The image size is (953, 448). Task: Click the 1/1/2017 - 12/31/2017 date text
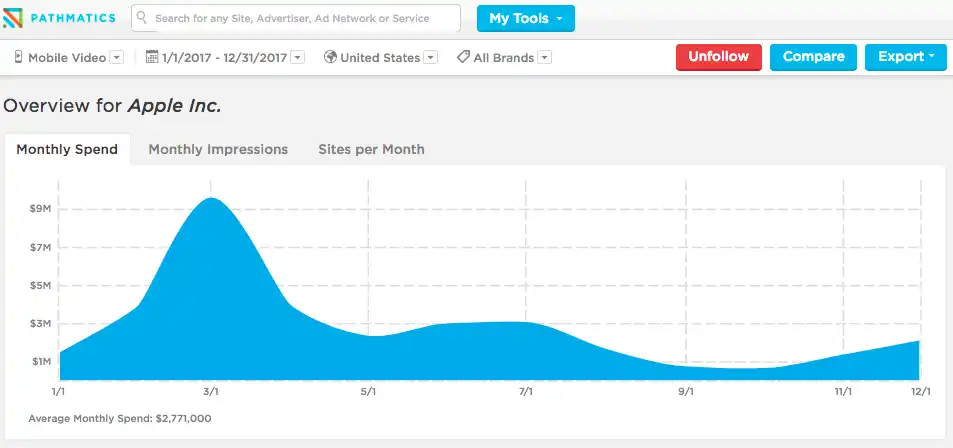[x=224, y=58]
